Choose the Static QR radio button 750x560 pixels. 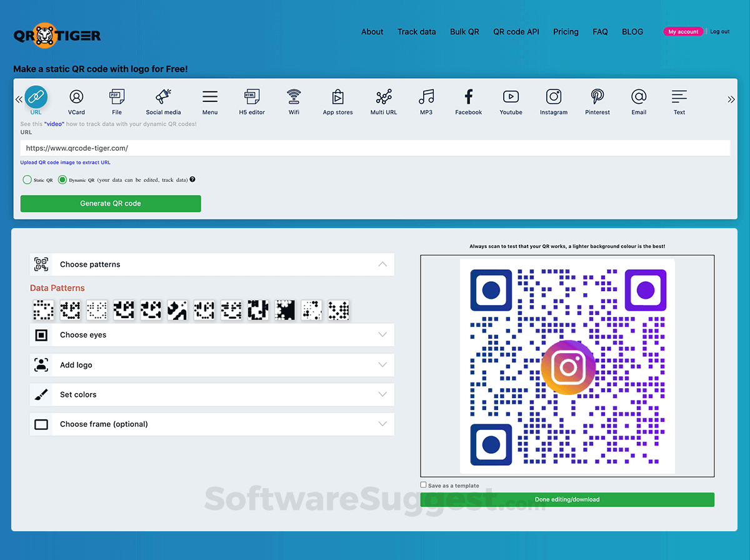point(26,179)
